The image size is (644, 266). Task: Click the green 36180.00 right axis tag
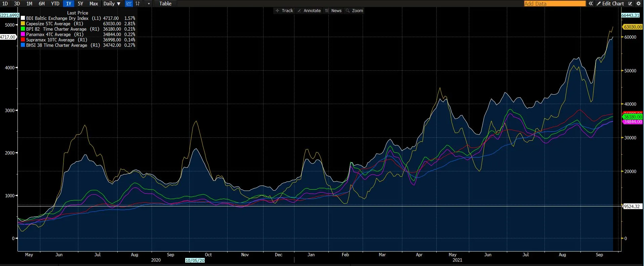pyautogui.click(x=633, y=117)
